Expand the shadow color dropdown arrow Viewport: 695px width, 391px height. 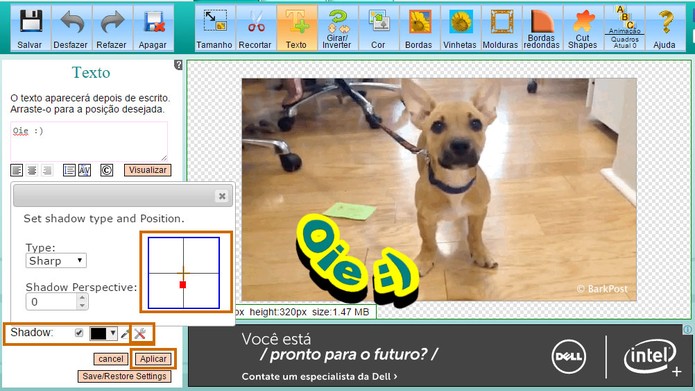click(113, 333)
